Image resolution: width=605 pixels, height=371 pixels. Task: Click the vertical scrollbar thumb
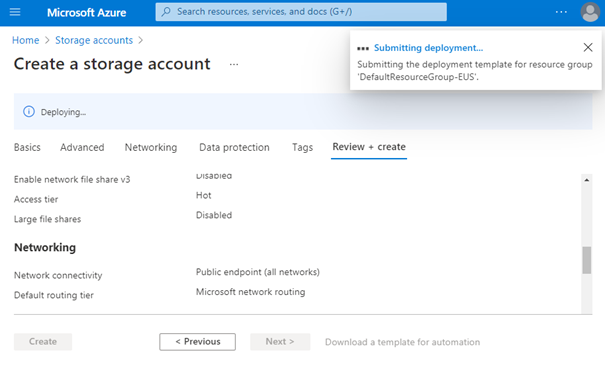pos(586,260)
